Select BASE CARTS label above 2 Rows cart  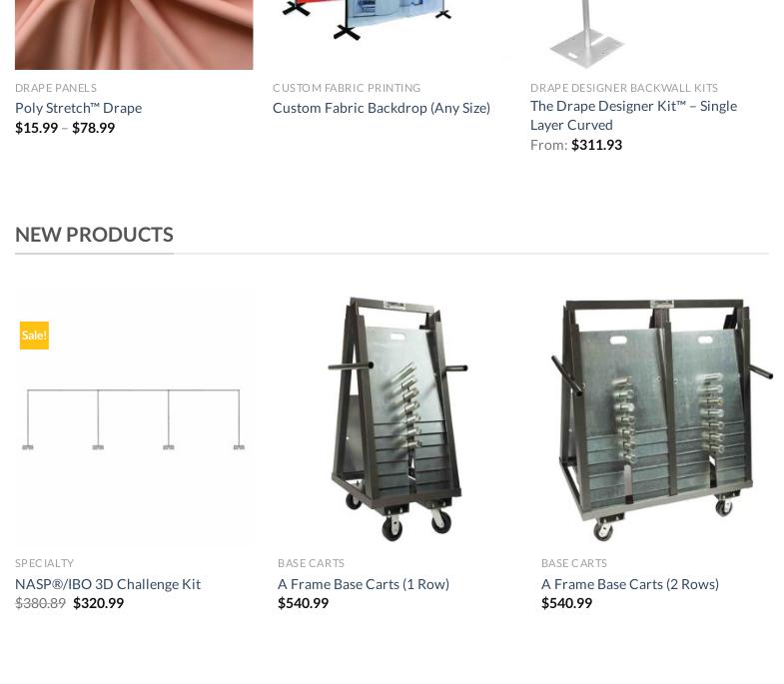pos(574,563)
